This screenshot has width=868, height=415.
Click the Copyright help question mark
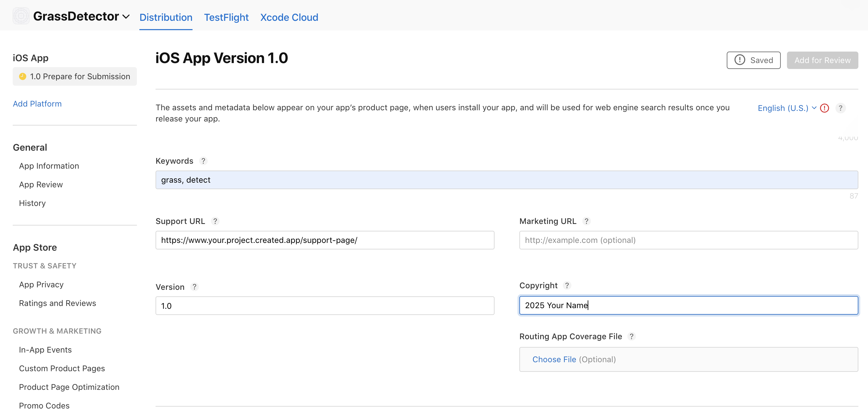(567, 285)
